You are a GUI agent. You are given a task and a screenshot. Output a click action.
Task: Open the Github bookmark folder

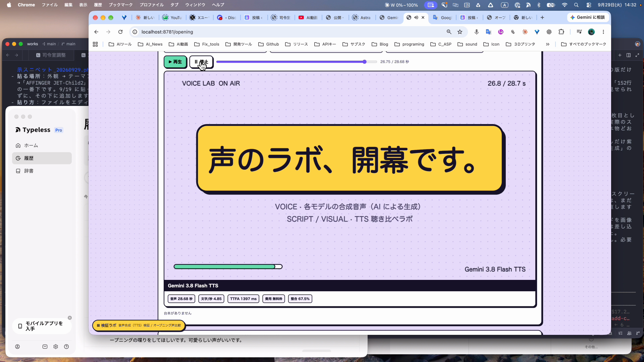[269, 44]
